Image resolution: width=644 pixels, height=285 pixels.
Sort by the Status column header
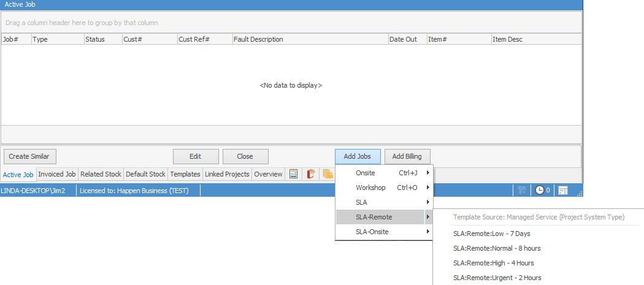pyautogui.click(x=103, y=39)
